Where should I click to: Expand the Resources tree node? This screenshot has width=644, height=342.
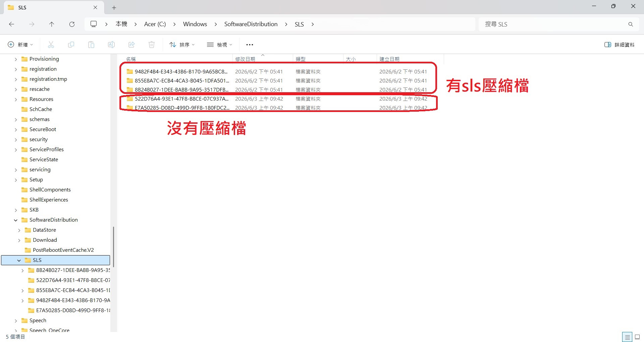tap(16, 99)
